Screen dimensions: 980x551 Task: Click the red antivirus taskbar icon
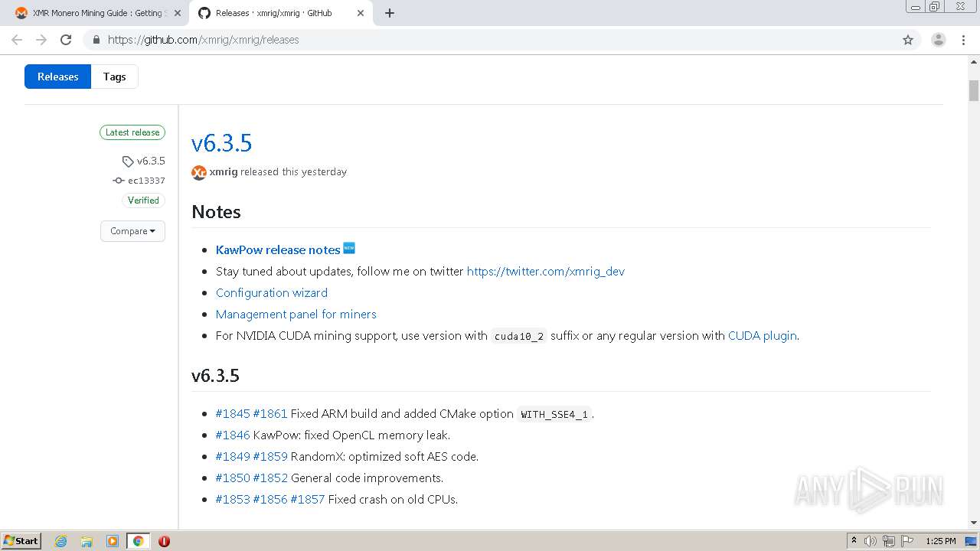(164, 541)
